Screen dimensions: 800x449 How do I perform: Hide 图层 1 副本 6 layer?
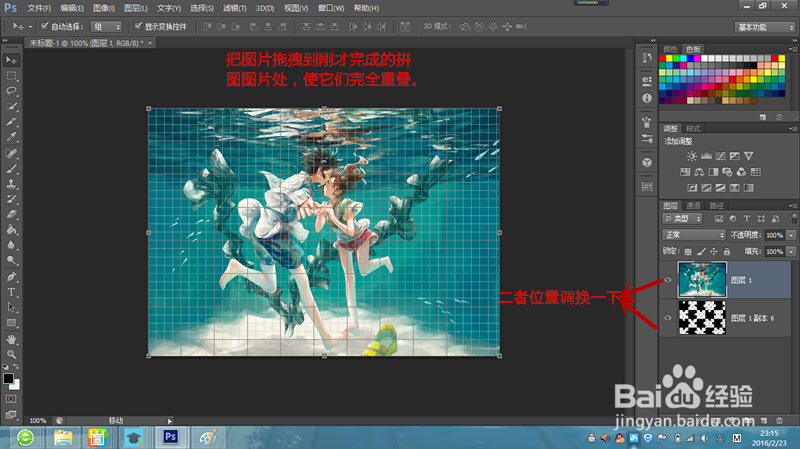pos(667,318)
